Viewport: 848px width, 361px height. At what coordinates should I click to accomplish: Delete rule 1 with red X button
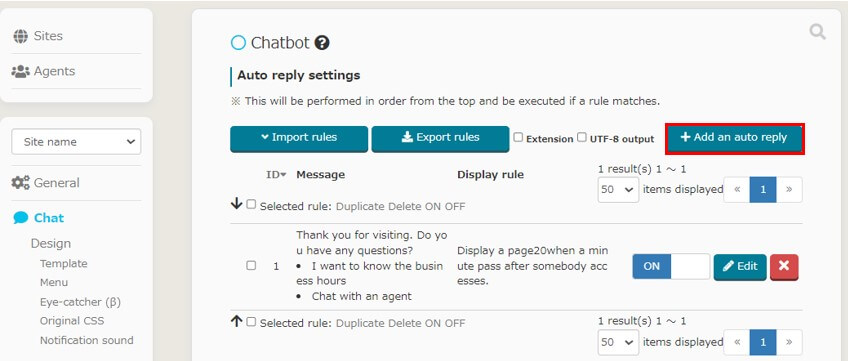click(x=784, y=266)
